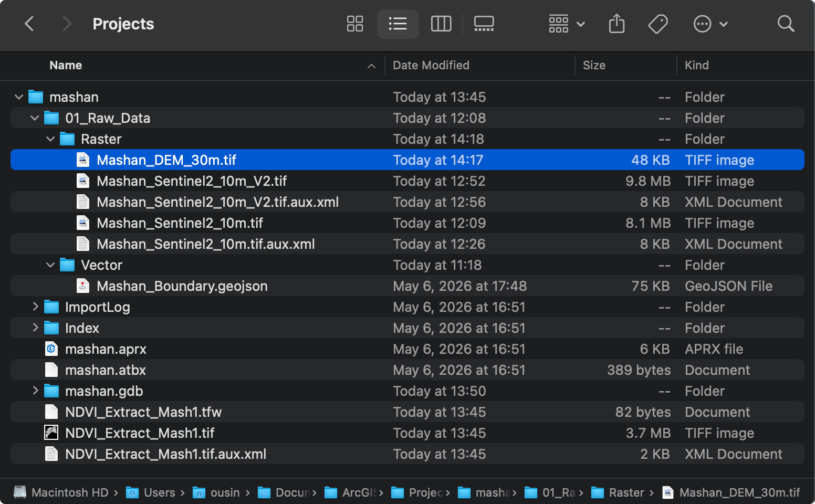Viewport: 815px width, 504px height.
Task: Select NDVI_Extract_Mash1.tif thumbnail icon
Action: pyautogui.click(x=51, y=433)
